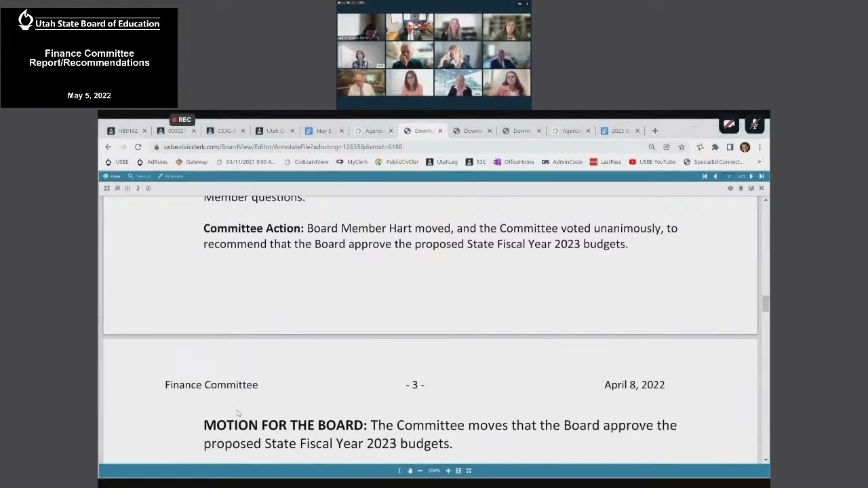The image size is (868, 488).
Task: Open the SpecialEd Connect bookmark
Action: tap(713, 162)
